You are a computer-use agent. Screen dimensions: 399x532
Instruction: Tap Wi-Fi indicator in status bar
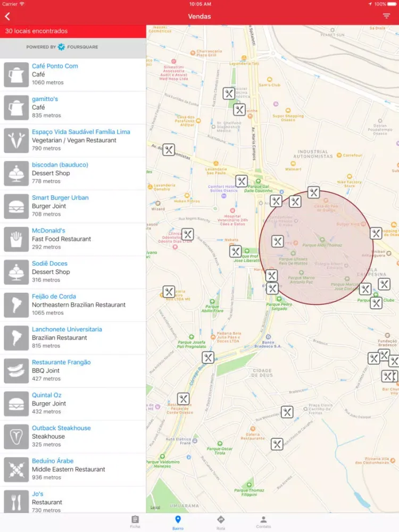point(22,4)
